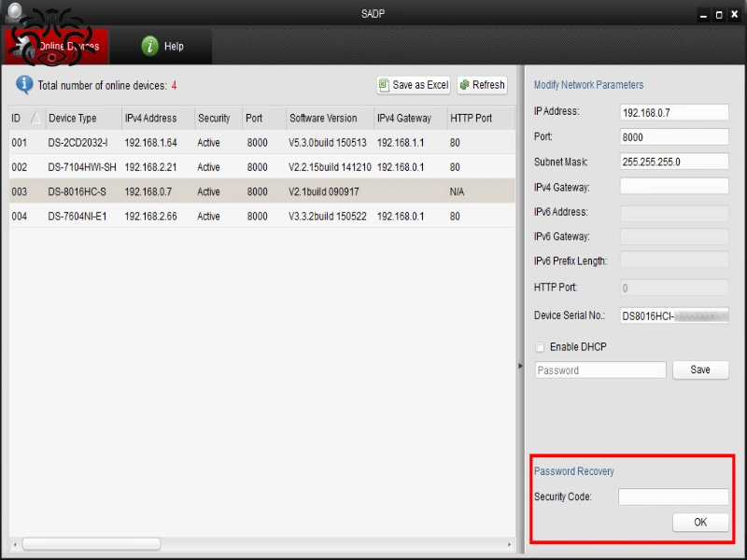
Task: Click the Save as Excel icon button
Action: coord(414,85)
